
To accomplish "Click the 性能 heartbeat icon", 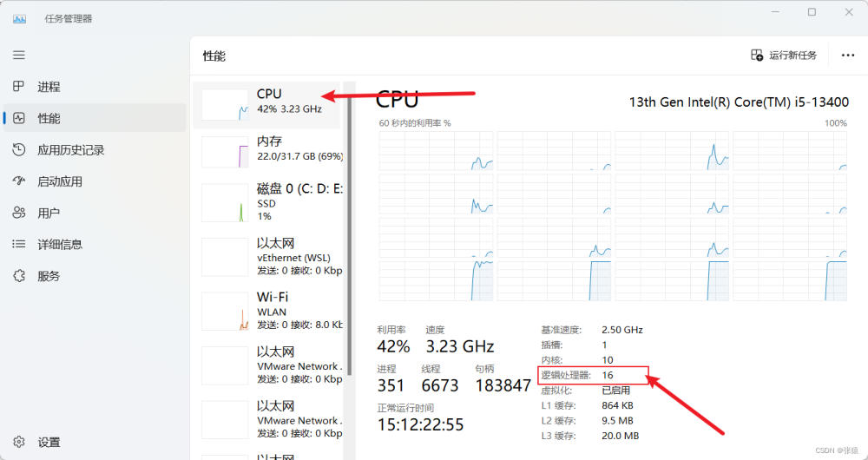I will coord(19,118).
